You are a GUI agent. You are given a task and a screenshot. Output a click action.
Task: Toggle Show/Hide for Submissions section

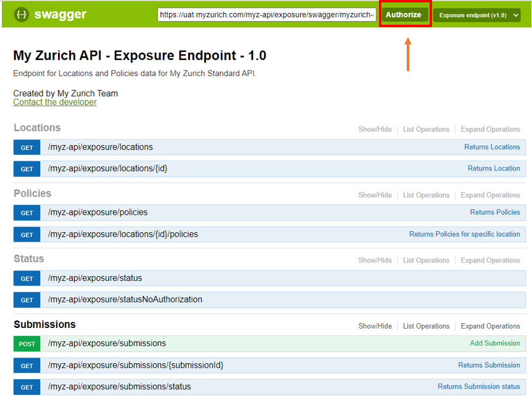375,326
